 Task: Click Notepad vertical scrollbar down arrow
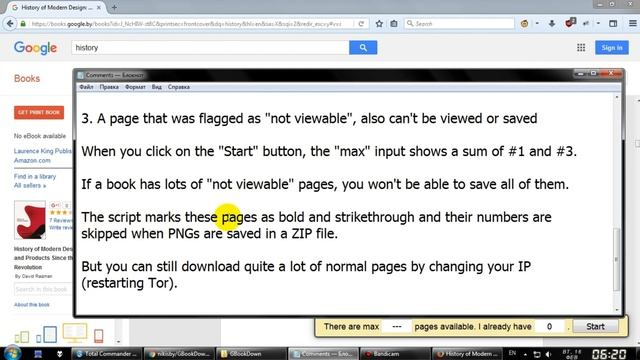tap(617, 310)
